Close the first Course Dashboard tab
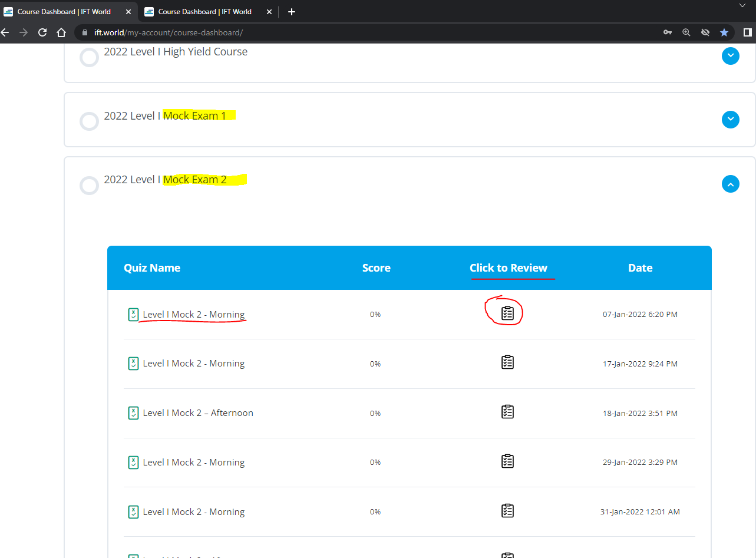The width and height of the screenshot is (756, 558). (x=128, y=12)
